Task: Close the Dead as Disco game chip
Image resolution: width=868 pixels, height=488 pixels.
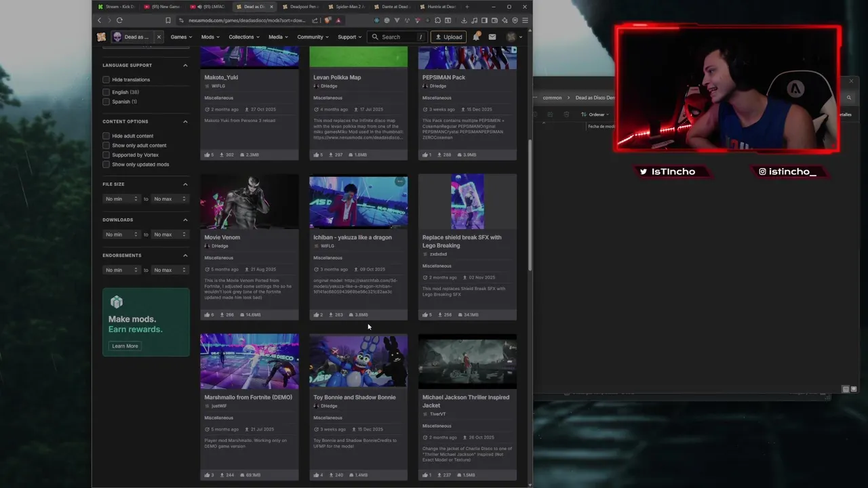Action: point(159,37)
